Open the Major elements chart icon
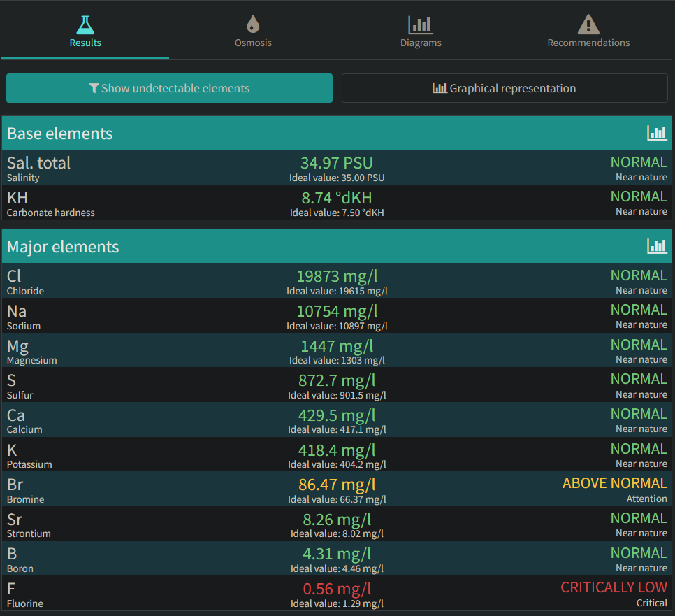Viewport: 675px width, 616px height. tap(658, 246)
